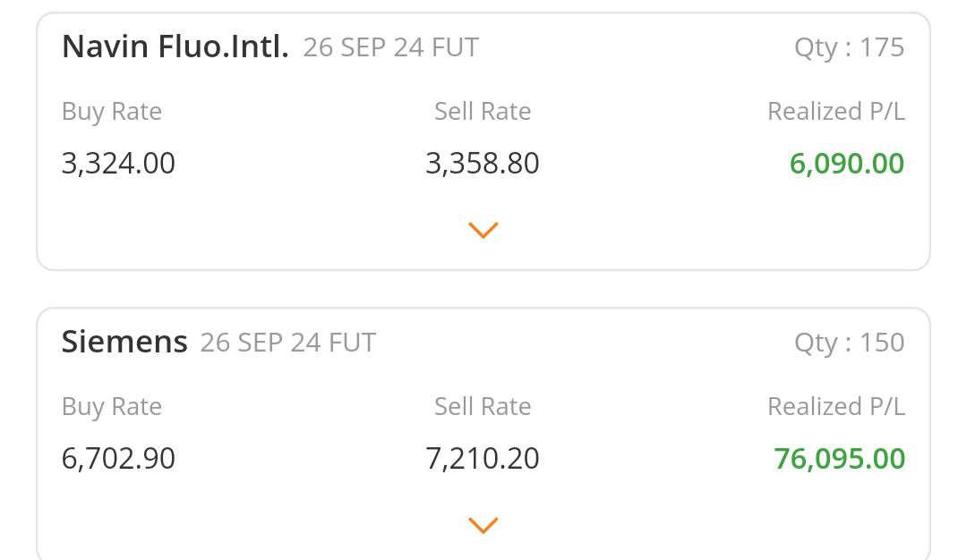Viewport: 958px width, 560px height.
Task: Expand the Siemens card chevron
Action: pos(483,525)
